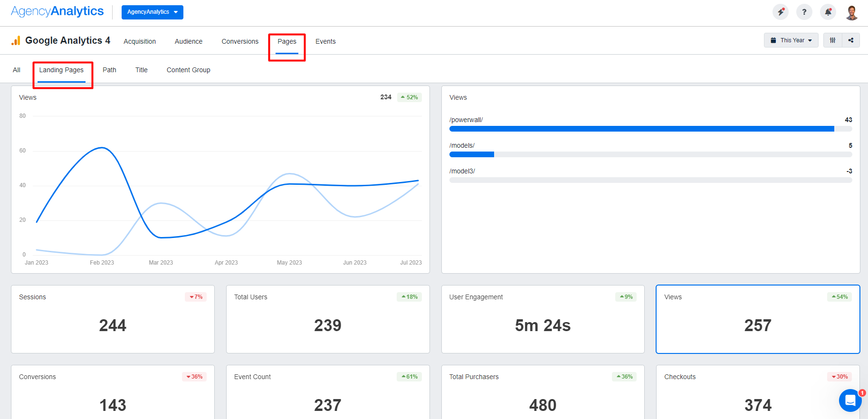Open the Event Count 237 stat card
This screenshot has height=419, width=868.
(328, 392)
